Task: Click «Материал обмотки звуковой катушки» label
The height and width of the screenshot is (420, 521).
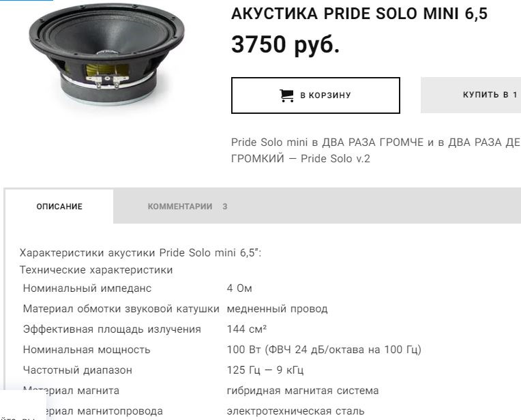Action: (121, 309)
